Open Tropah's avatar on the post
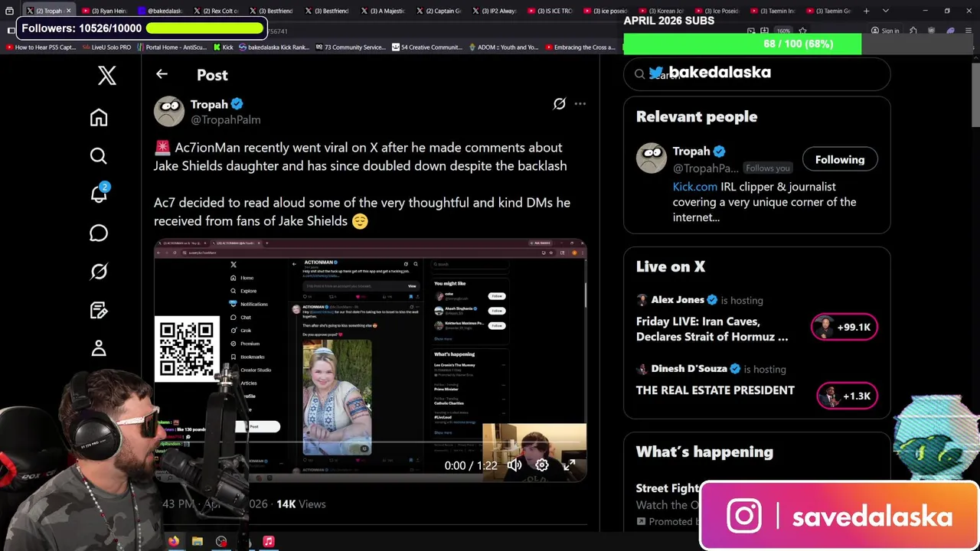This screenshot has width=980, height=551. (x=169, y=112)
